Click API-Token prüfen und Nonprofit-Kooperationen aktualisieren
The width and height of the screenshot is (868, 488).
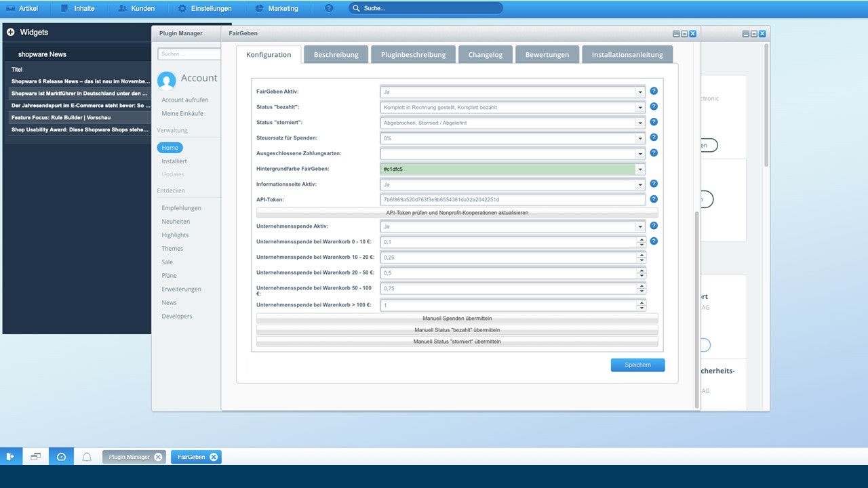[x=457, y=213]
